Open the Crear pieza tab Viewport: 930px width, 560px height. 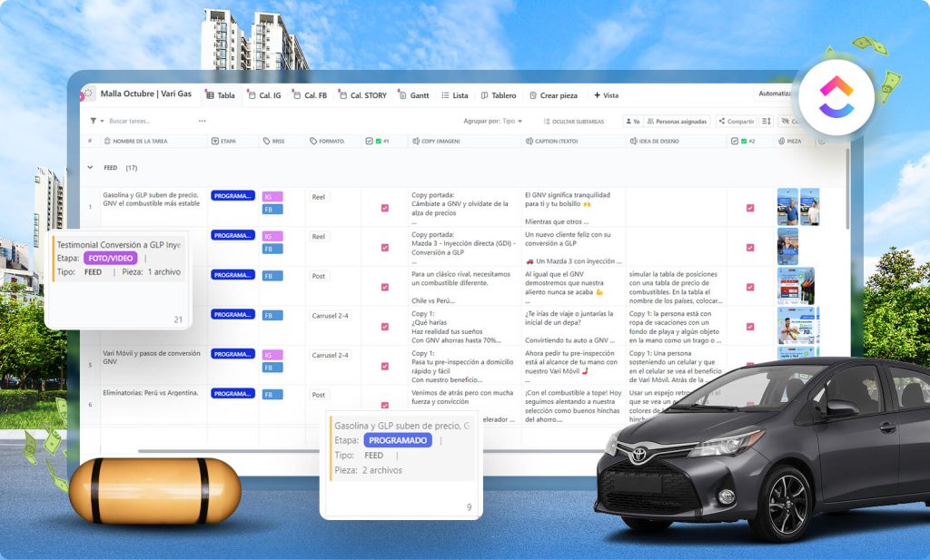click(553, 95)
